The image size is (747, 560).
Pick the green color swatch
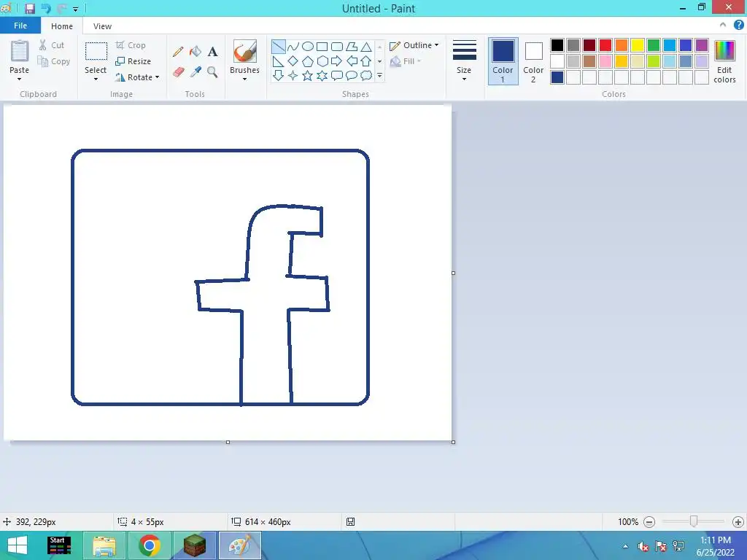(654, 45)
